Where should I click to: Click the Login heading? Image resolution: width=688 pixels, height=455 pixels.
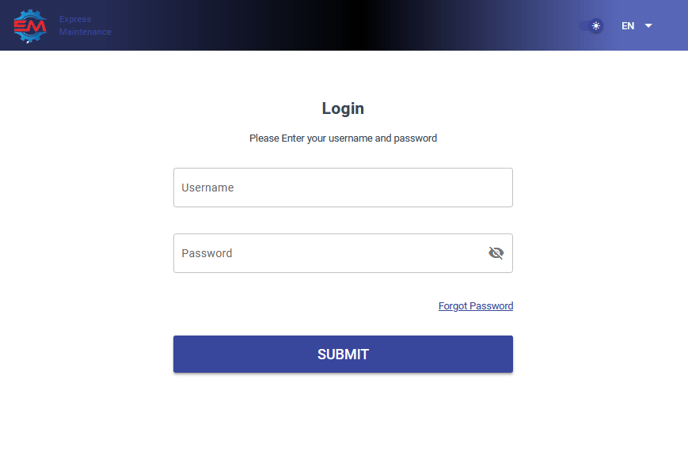(343, 108)
